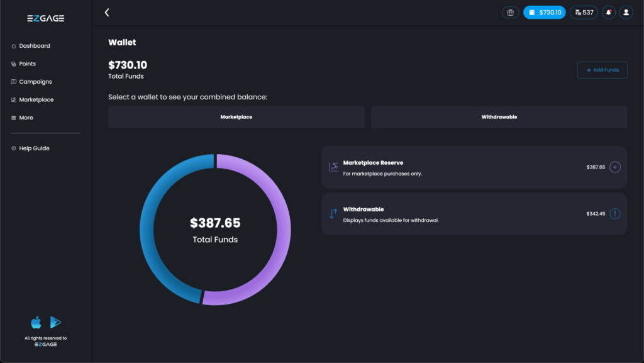
Task: Click the 537 points coin badge
Action: point(584,13)
